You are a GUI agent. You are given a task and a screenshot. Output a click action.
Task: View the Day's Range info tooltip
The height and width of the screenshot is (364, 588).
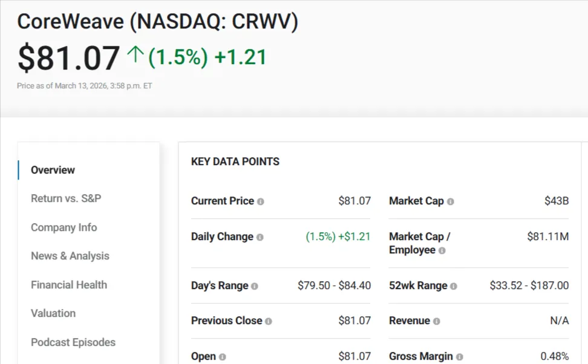pos(254,285)
